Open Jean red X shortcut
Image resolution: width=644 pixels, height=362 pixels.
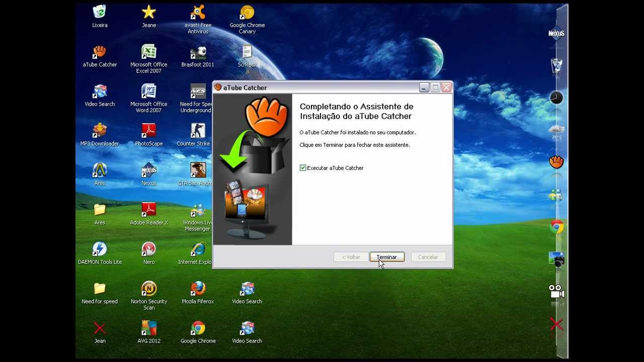100,332
